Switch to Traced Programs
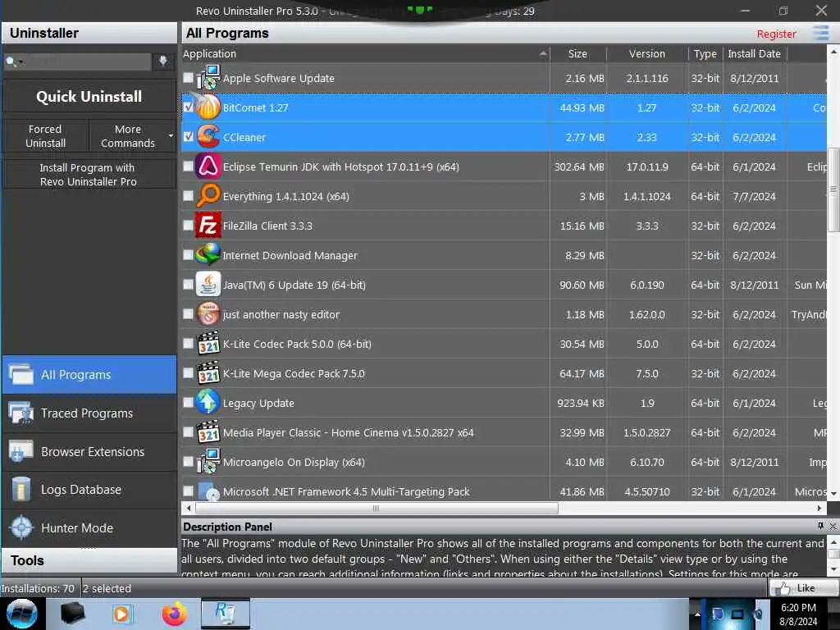The image size is (840, 630). click(x=89, y=413)
